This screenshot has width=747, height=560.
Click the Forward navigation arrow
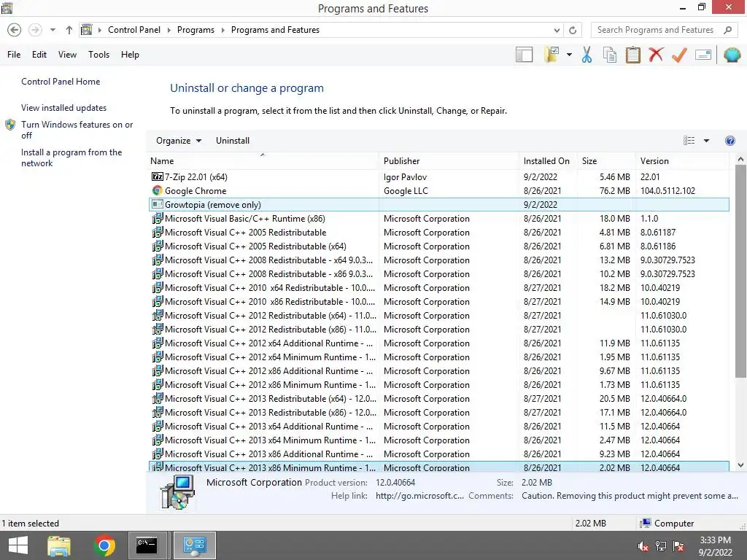pyautogui.click(x=35, y=30)
